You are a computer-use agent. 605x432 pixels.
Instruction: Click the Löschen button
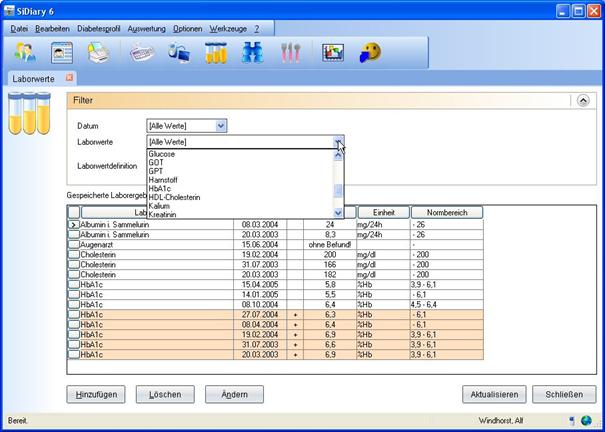[165, 394]
